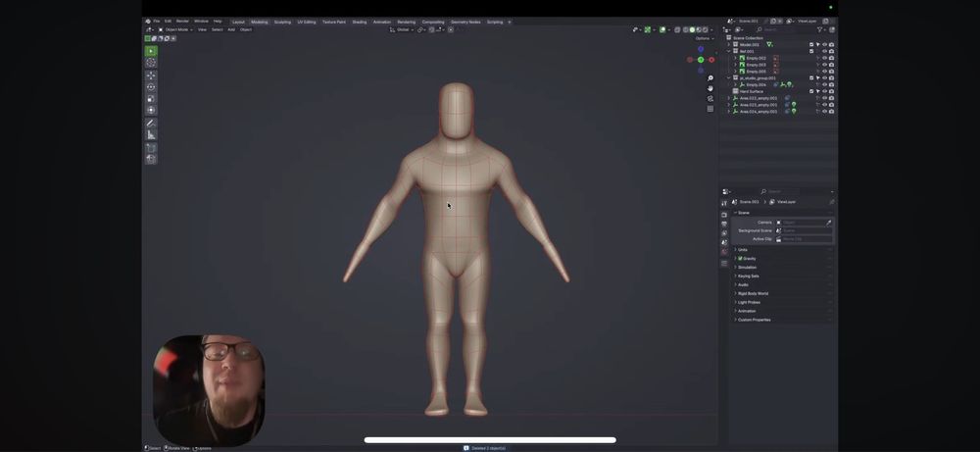Viewport: 980px width, 452px height.
Task: Switch to the Sculpting workspace tab
Action: pos(282,22)
